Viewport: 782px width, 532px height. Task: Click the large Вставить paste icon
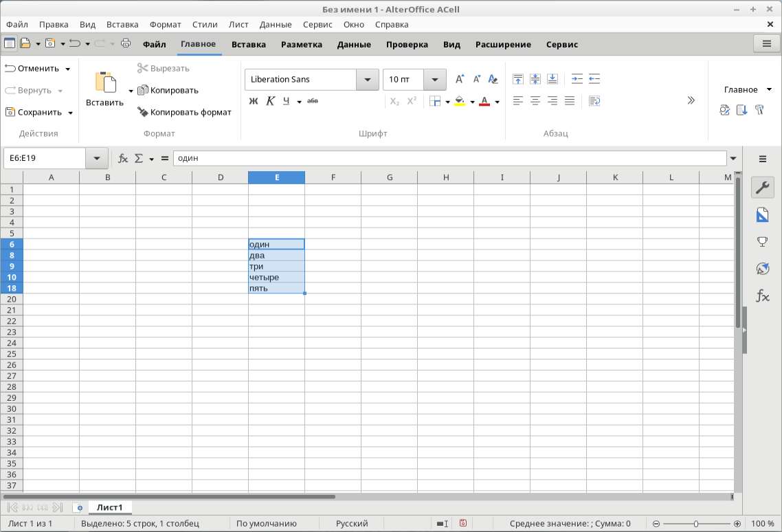click(105, 82)
